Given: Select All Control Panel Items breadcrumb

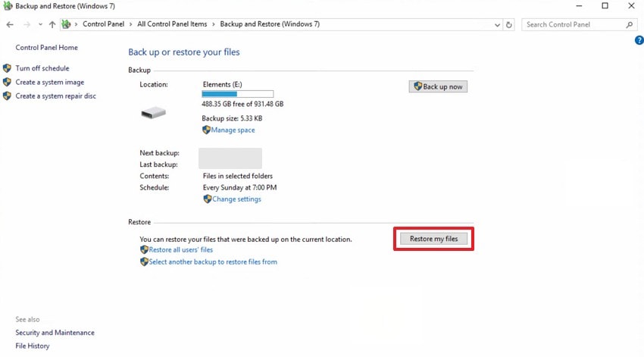Looking at the screenshot, I should click(x=172, y=24).
